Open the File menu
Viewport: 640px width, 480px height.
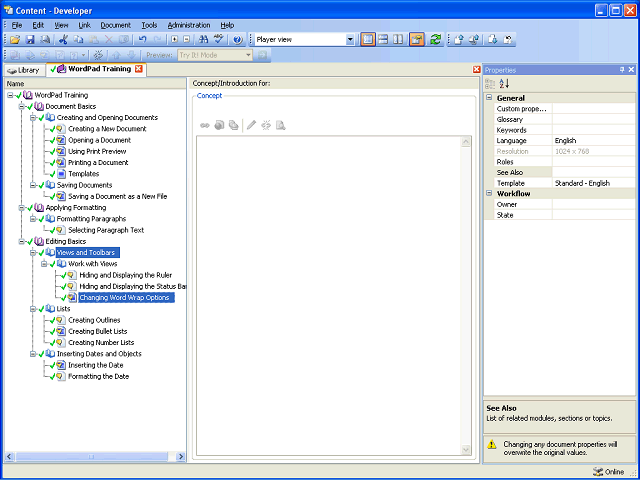17,25
